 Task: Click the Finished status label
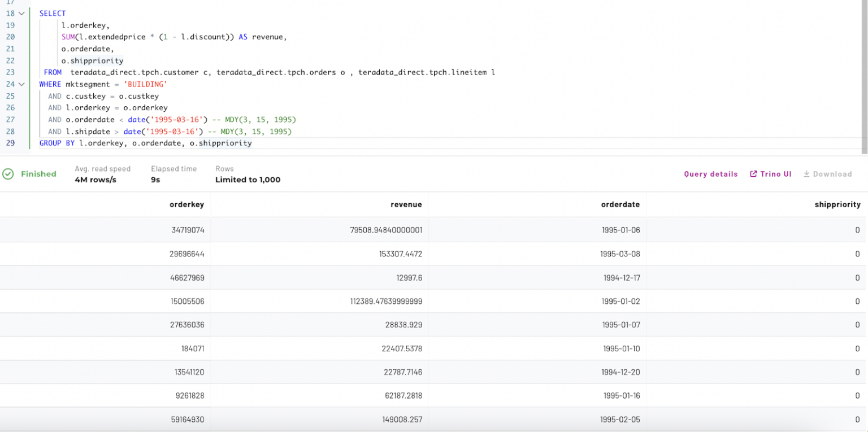point(38,174)
